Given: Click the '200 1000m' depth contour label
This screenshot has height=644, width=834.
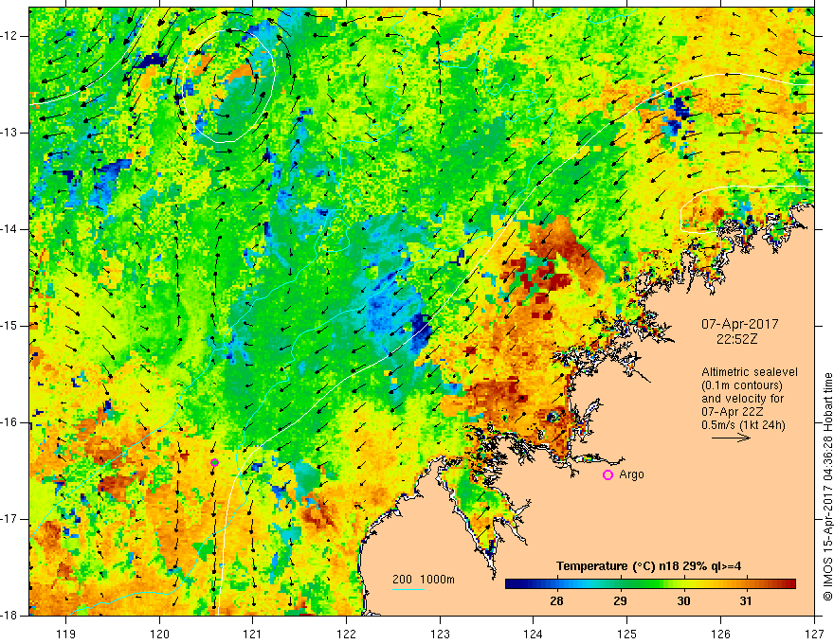Looking at the screenshot, I should pos(424,580).
